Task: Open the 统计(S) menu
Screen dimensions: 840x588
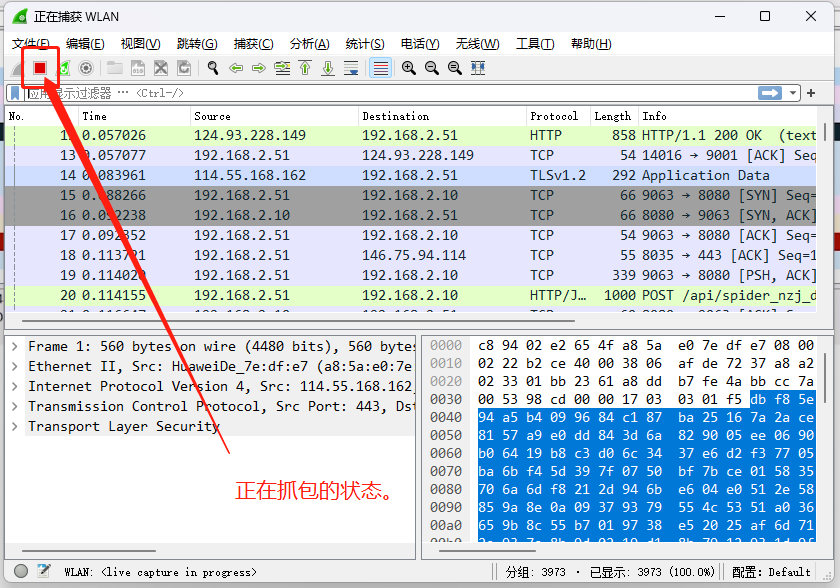Action: 365,44
